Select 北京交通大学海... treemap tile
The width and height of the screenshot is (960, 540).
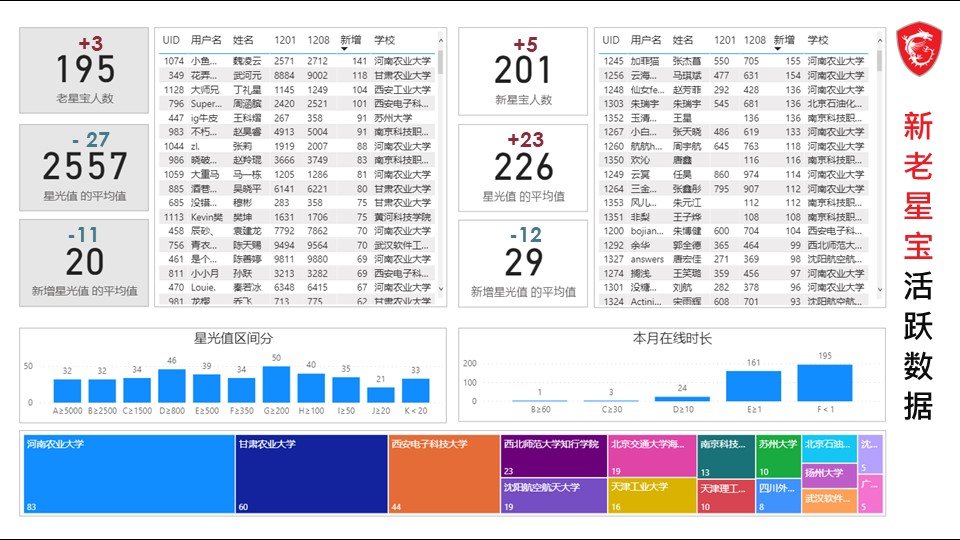[652, 456]
